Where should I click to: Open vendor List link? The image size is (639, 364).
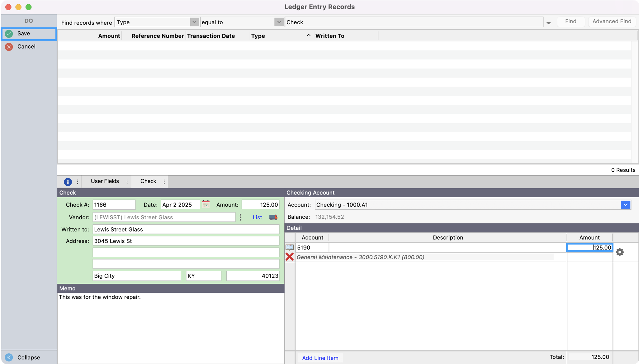[257, 217]
